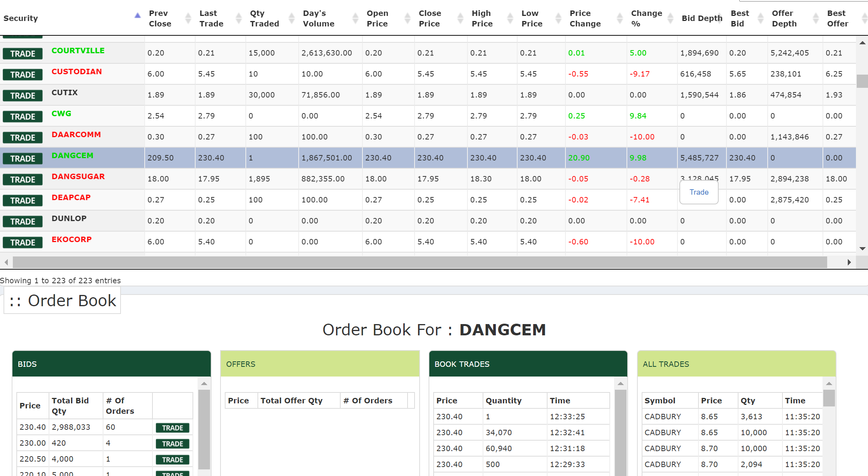Click TRADE button for EKOCORP
868x476 pixels.
pos(23,242)
